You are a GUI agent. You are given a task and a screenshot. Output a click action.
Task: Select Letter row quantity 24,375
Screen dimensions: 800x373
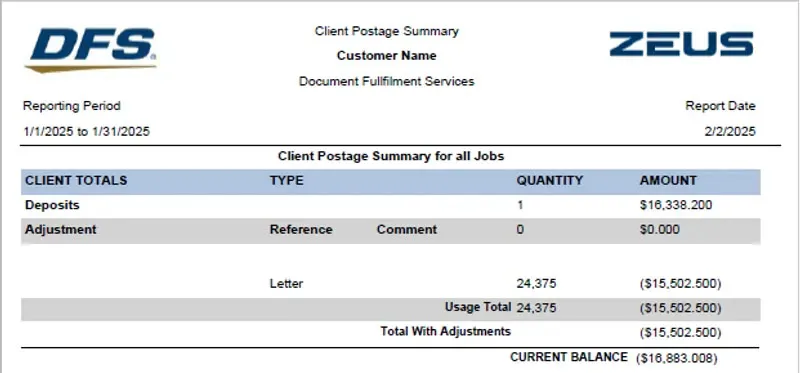[536, 284]
